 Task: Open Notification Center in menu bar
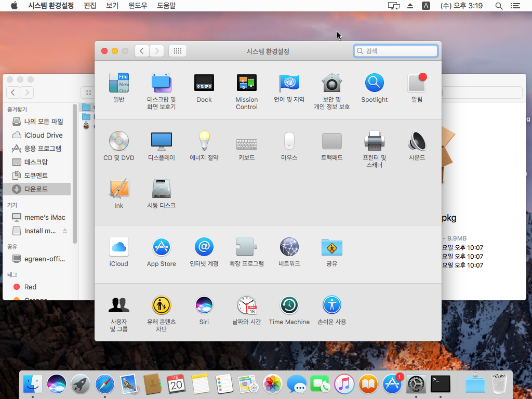point(515,6)
